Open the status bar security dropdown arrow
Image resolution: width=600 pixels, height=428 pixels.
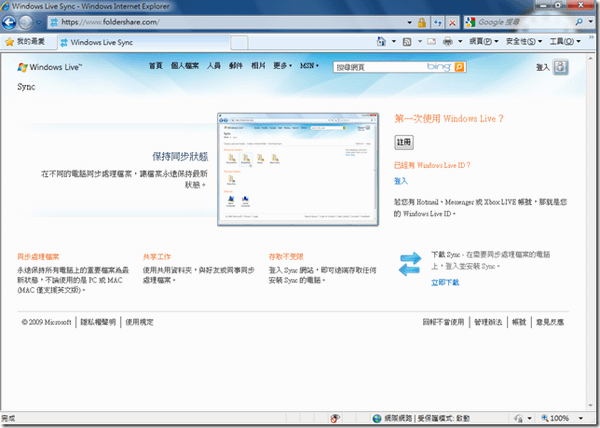point(530,418)
